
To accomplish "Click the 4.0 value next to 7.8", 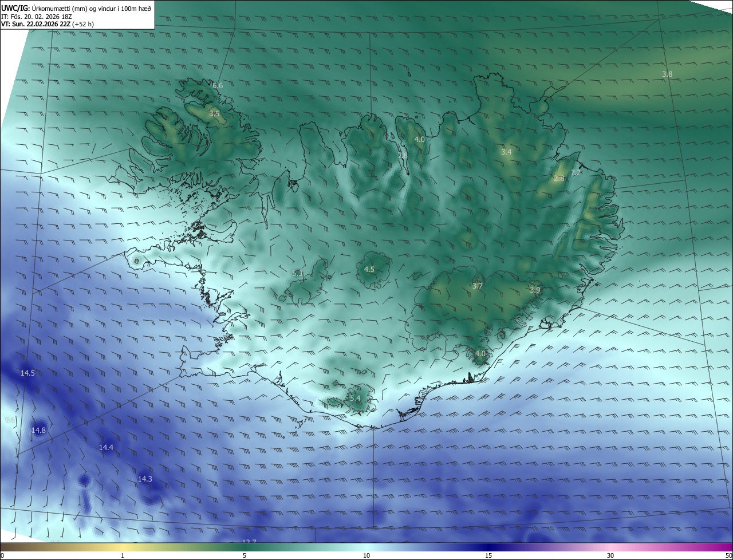I will pyautogui.click(x=420, y=139).
